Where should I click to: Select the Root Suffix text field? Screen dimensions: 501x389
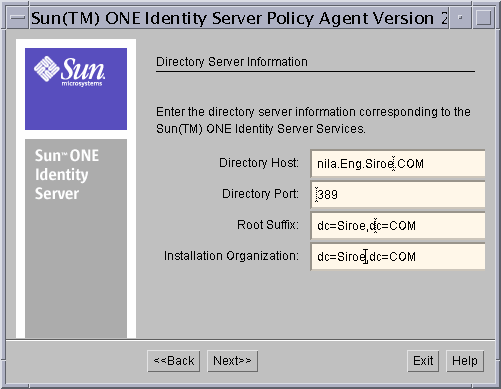398,226
